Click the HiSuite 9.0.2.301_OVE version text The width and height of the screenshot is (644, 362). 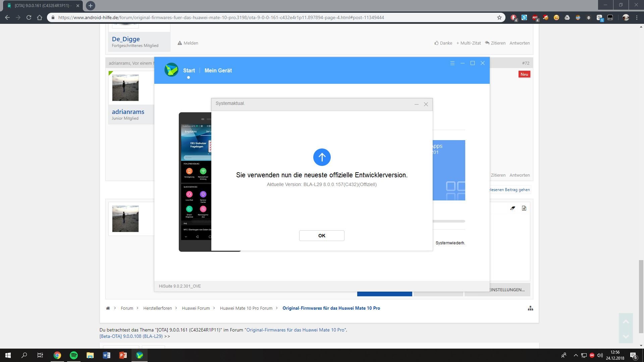coord(180,286)
